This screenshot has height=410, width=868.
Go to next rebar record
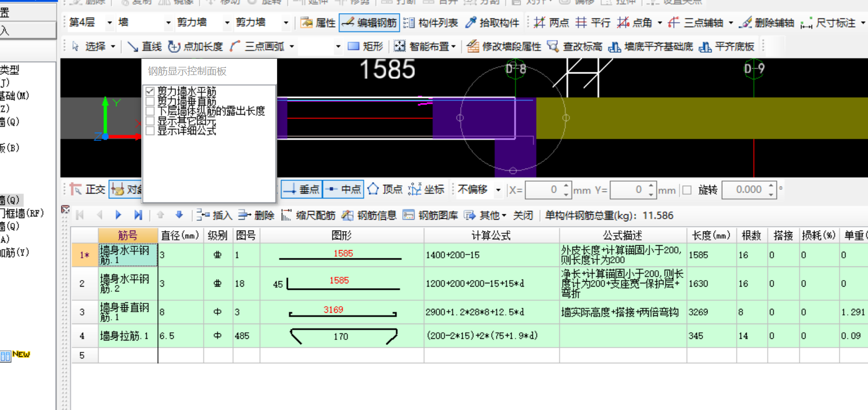(x=118, y=215)
